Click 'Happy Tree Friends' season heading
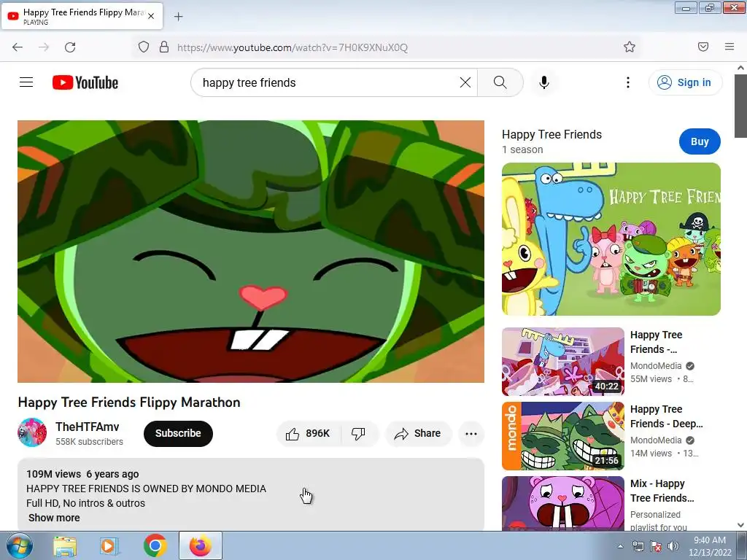The width and height of the screenshot is (747, 560). 551,135
